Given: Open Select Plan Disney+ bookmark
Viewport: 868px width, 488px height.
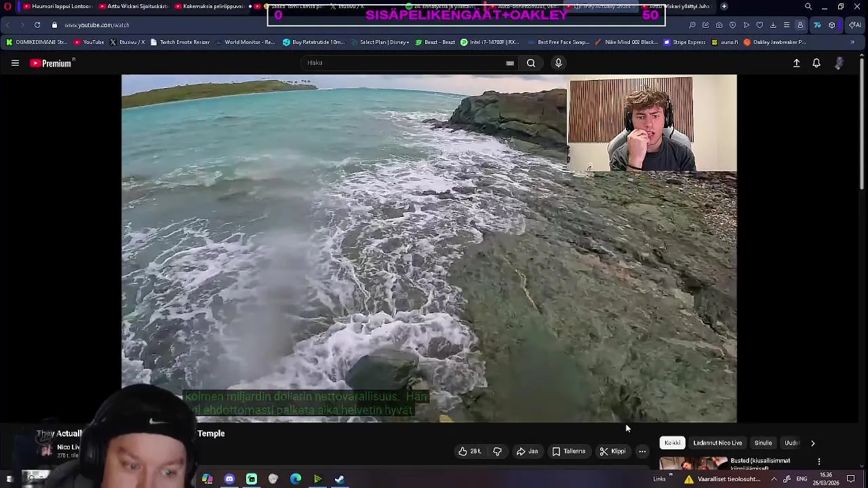Looking at the screenshot, I should pos(380,42).
